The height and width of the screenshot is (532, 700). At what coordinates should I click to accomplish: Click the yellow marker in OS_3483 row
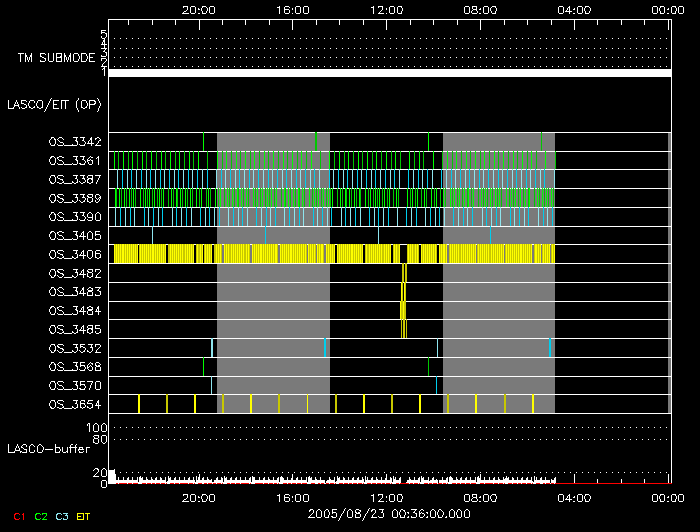click(403, 292)
